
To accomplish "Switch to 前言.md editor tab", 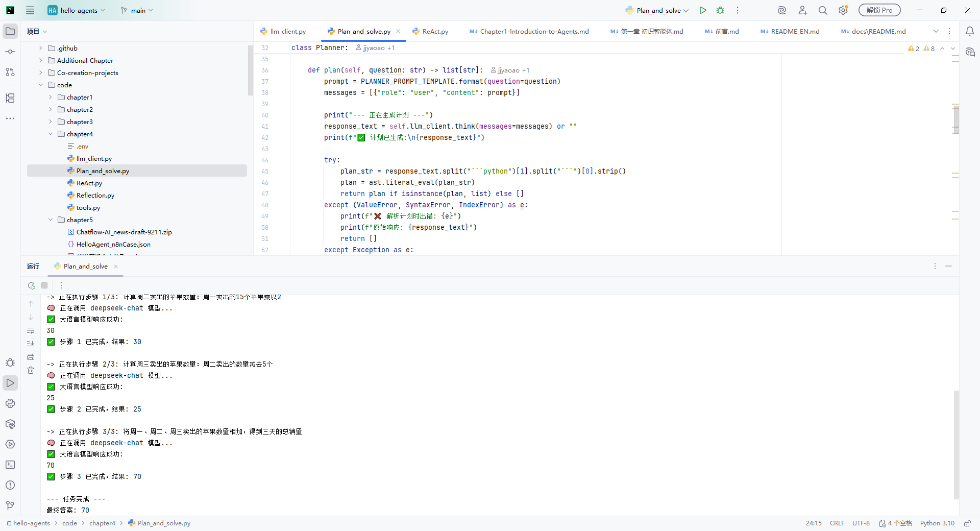I will pyautogui.click(x=722, y=31).
